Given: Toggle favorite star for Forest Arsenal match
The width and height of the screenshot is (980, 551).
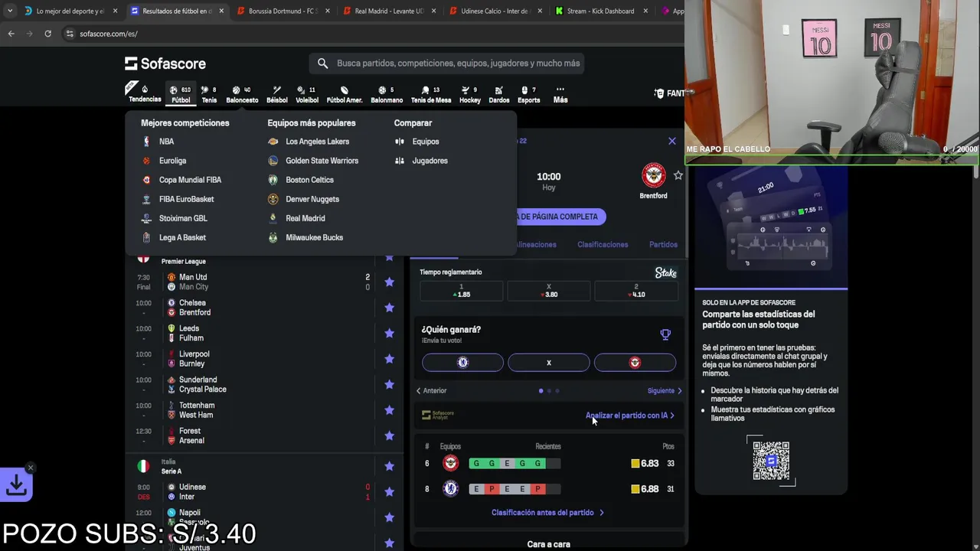Looking at the screenshot, I should [x=389, y=435].
